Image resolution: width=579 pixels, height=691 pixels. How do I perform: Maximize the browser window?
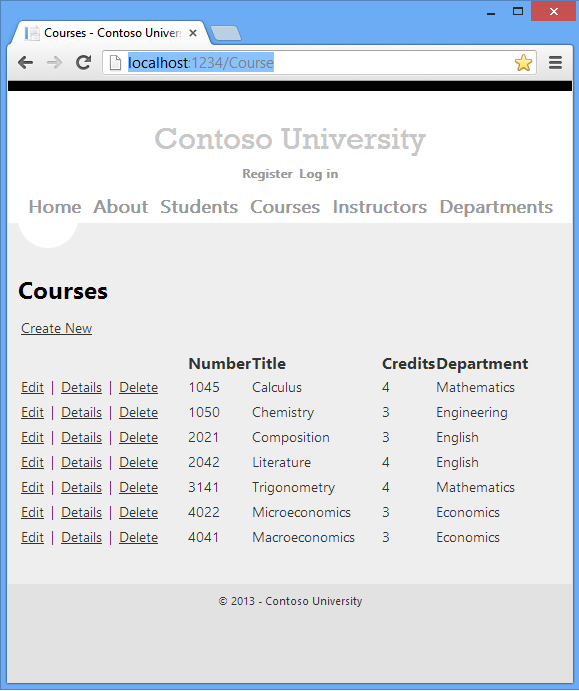click(x=518, y=11)
